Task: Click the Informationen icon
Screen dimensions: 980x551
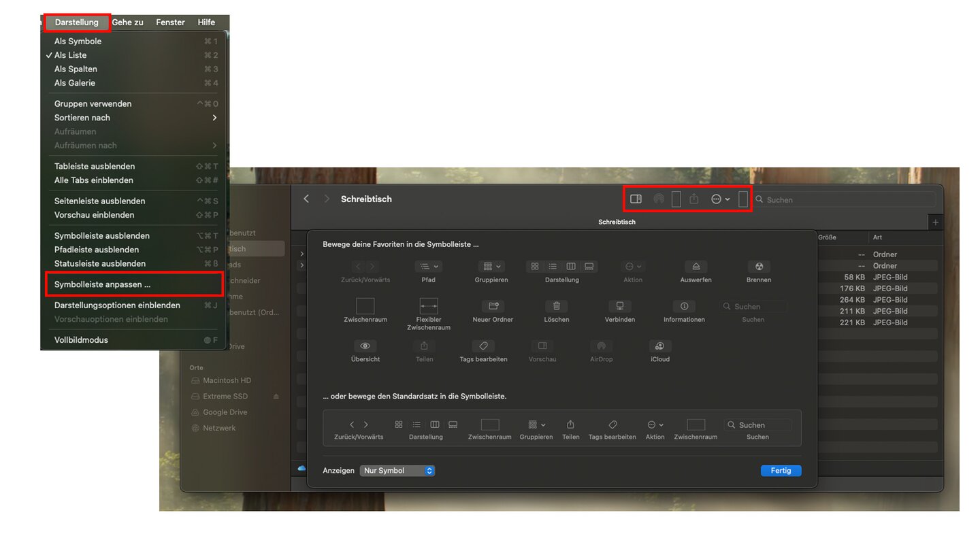Action: (x=684, y=306)
